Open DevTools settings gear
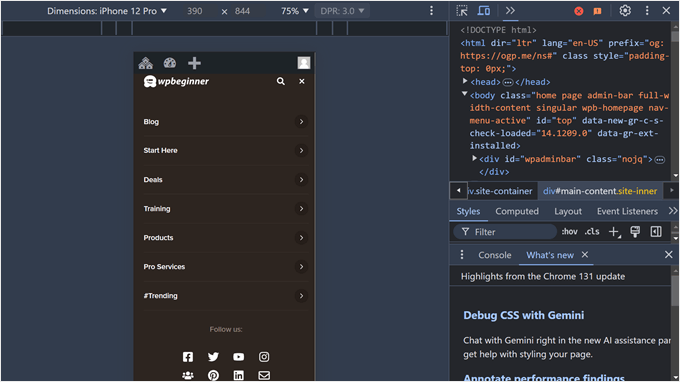Screen dimensions: 680x382 [624, 11]
